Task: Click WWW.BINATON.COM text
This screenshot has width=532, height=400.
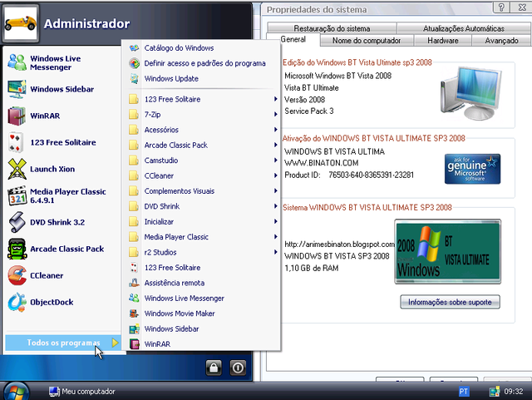Action: (322, 163)
